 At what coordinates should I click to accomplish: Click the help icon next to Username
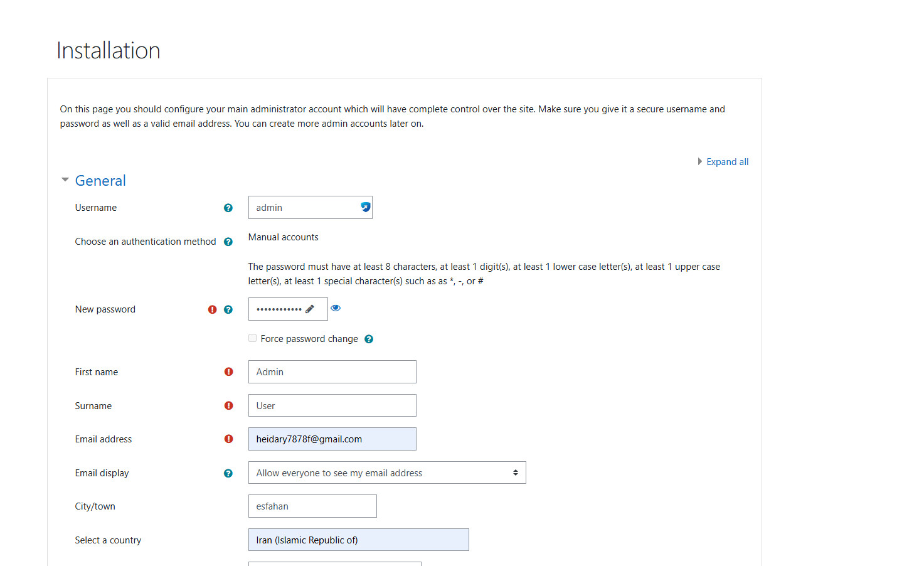pyautogui.click(x=228, y=207)
